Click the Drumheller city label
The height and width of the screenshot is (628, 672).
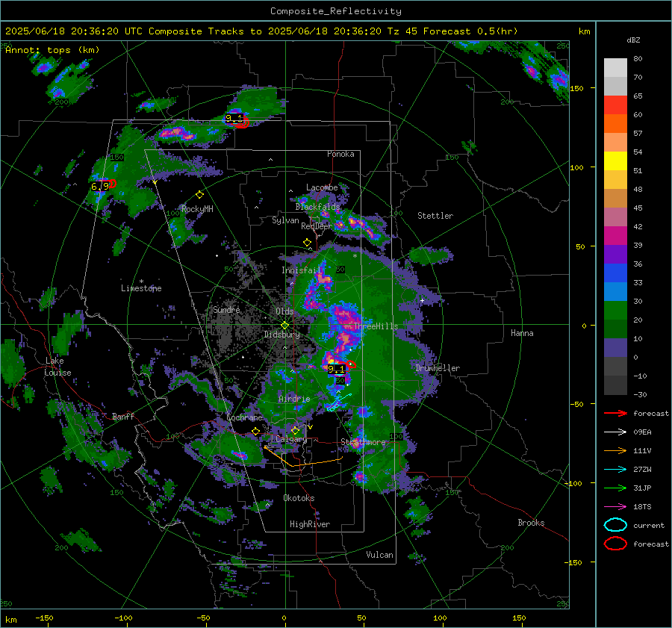[438, 368]
